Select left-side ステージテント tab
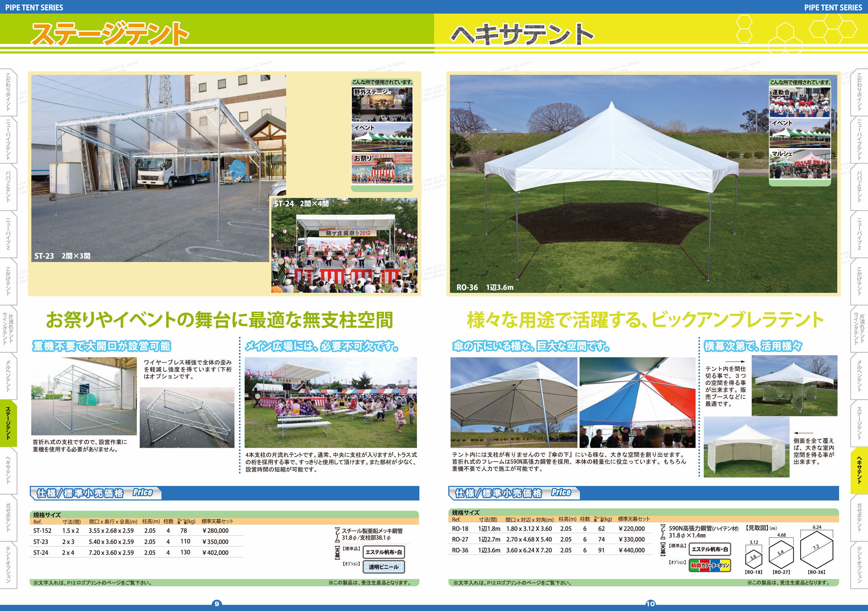Screen dimensions: 868x611 tap(8, 423)
